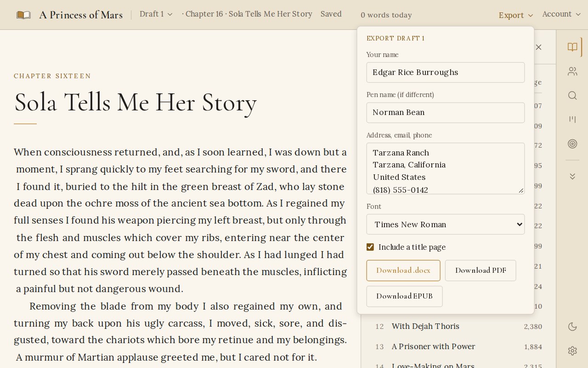
Task: Edit the Your name field
Action: (446, 73)
